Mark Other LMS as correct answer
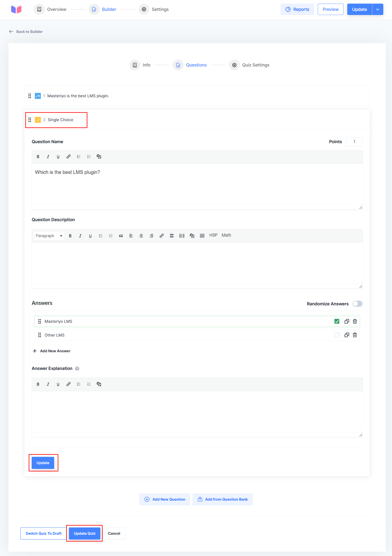Viewport: 392px width, 556px height. [x=337, y=335]
